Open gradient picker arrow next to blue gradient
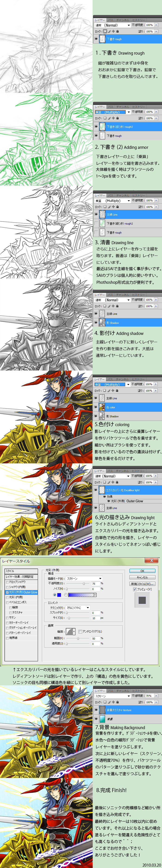162x868 pixels. point(95,595)
